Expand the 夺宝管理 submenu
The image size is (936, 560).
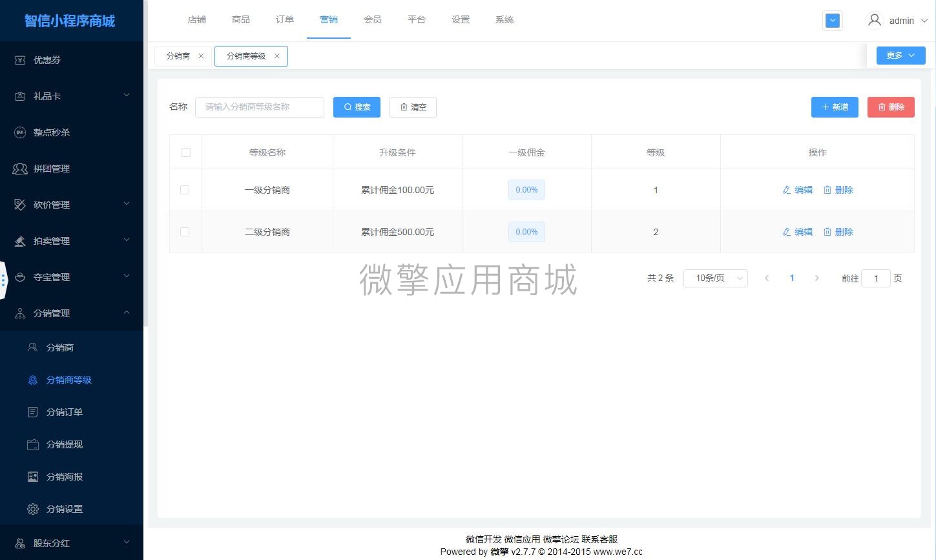(x=127, y=276)
